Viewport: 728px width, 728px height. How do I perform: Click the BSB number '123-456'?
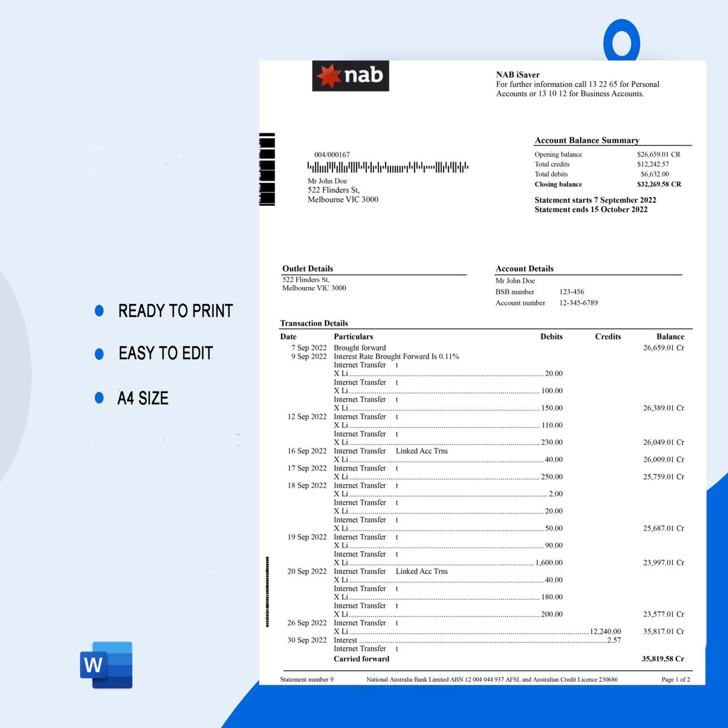coord(572,292)
